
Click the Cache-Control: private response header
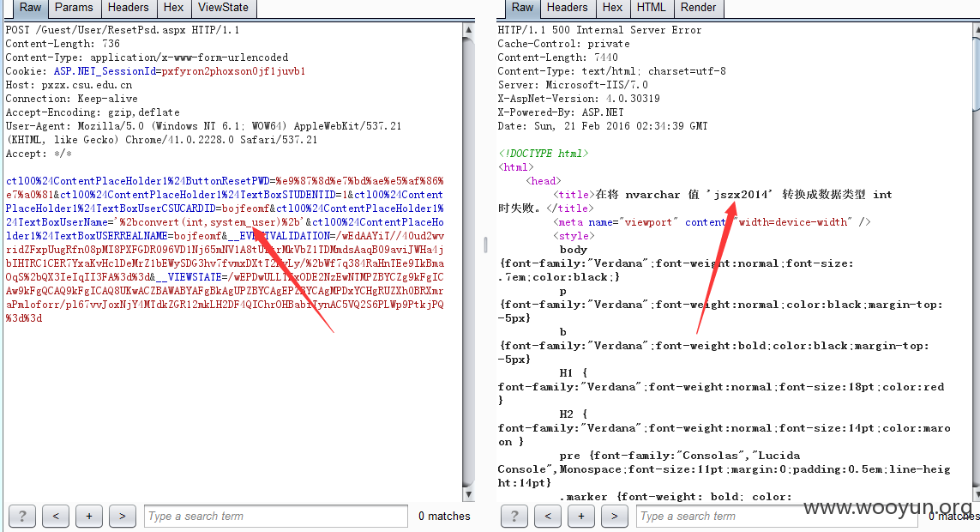[x=564, y=44]
